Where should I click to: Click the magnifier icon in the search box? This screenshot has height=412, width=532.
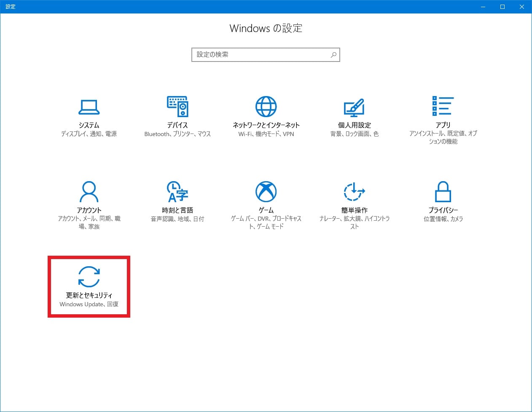click(333, 55)
